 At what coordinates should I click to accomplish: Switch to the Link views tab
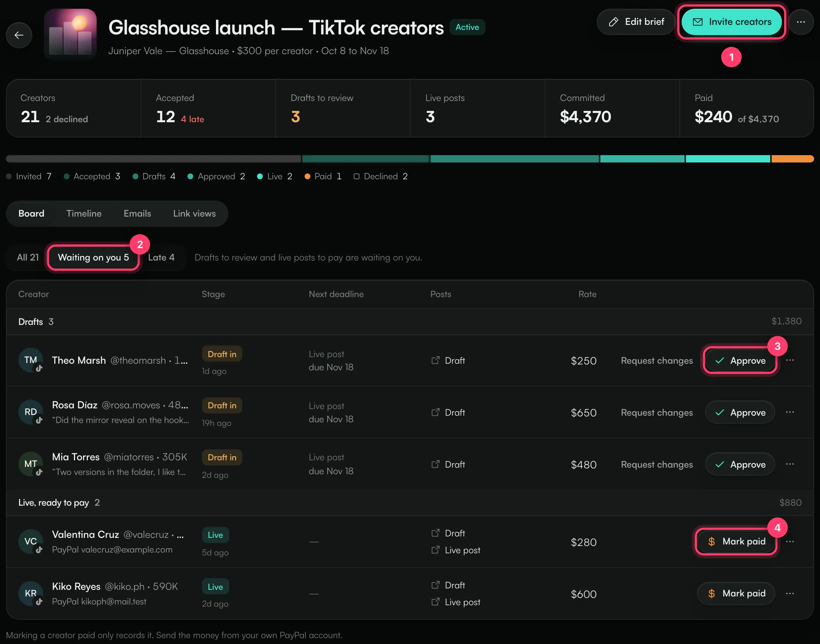coord(194,213)
